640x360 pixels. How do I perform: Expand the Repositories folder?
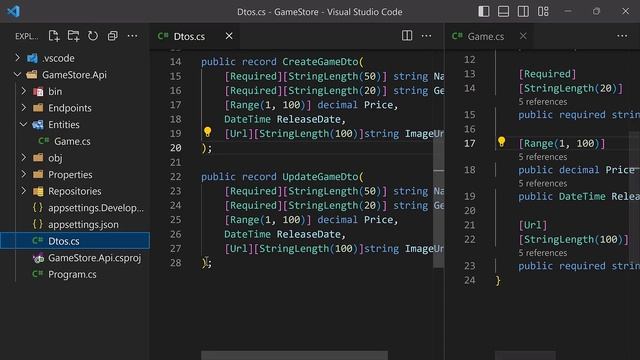[x=24, y=191]
